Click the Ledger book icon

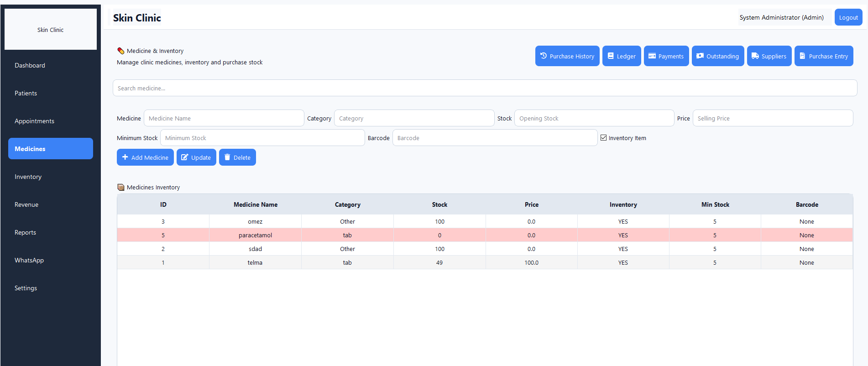(611, 56)
